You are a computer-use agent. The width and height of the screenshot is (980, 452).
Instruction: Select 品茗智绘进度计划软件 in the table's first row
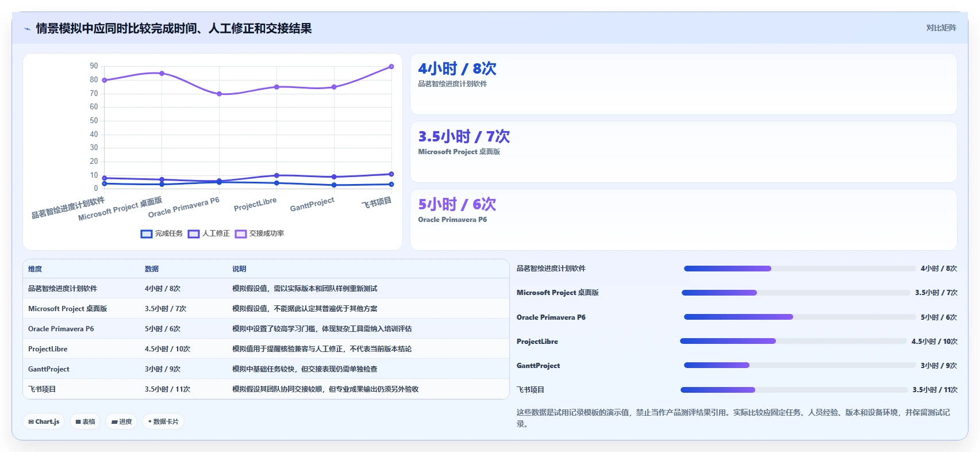[x=63, y=289]
